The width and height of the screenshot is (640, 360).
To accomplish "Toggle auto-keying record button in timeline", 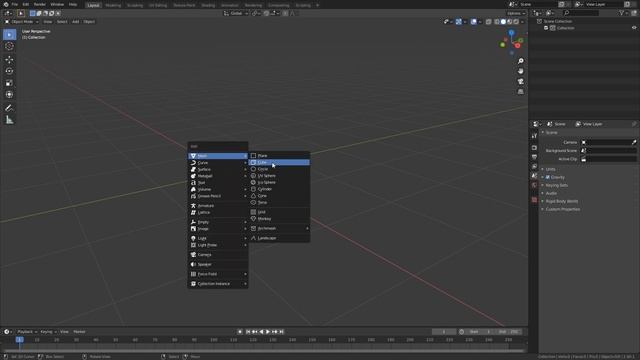I will 240,332.
